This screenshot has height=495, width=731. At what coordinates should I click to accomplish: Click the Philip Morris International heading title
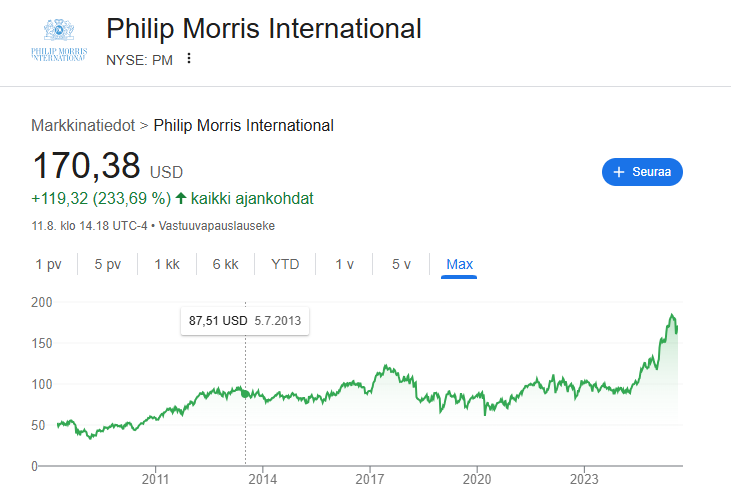pyautogui.click(x=263, y=29)
